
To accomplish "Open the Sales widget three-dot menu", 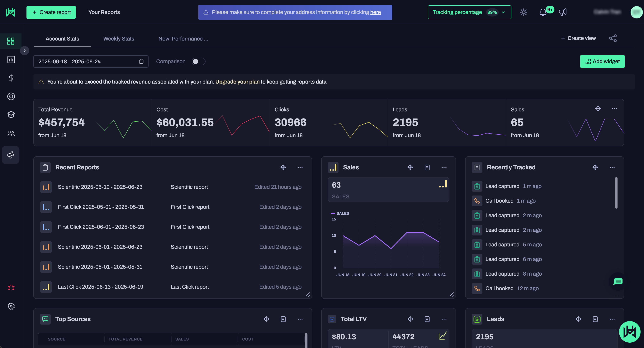I will [x=444, y=167].
